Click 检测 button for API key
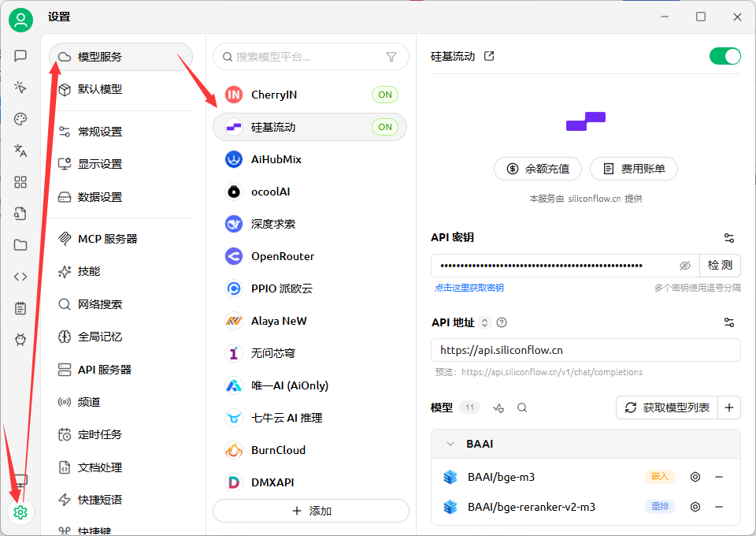The height and width of the screenshot is (536, 756). pyautogui.click(x=720, y=266)
